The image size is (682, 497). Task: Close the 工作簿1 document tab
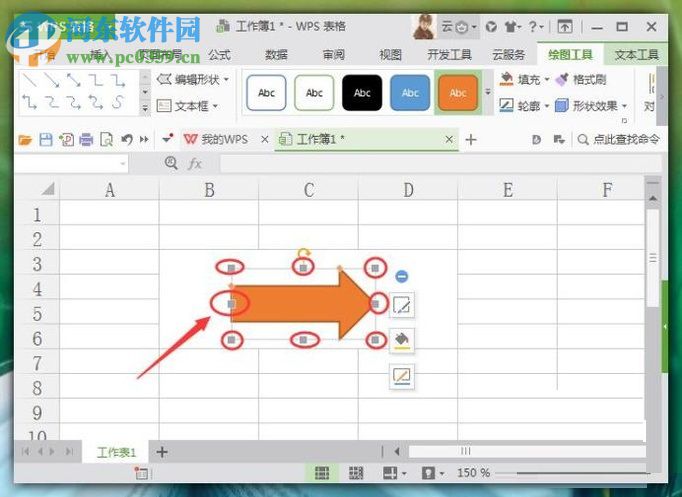[x=449, y=140]
